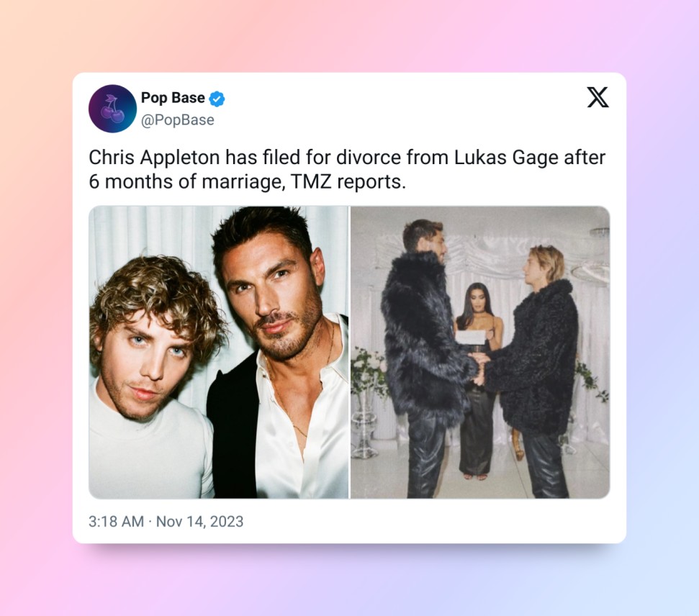This screenshot has width=699, height=616.
Task: Open the right wedding ceremony photo
Action: (480, 352)
